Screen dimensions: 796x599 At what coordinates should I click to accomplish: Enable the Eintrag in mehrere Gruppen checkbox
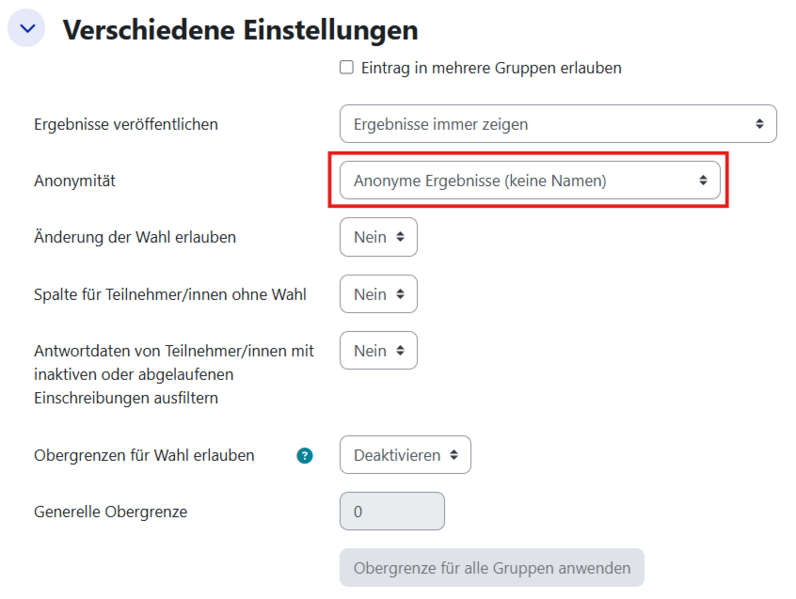coord(347,68)
